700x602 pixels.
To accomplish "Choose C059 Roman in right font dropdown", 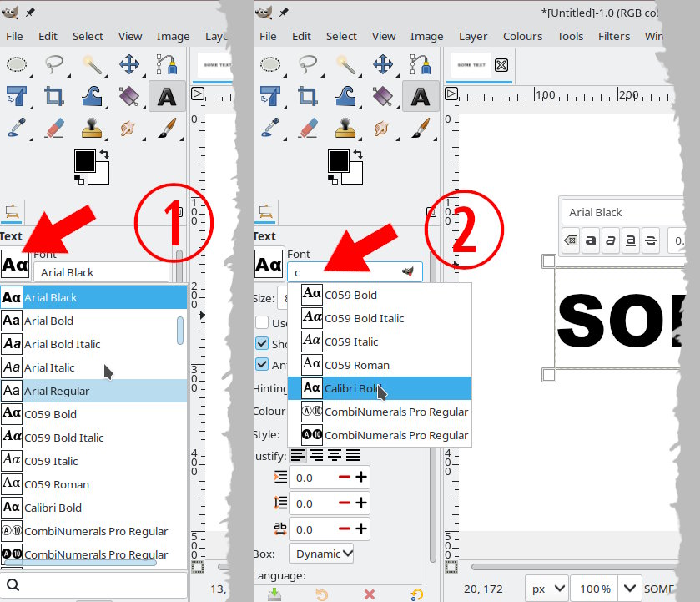I will click(380, 365).
